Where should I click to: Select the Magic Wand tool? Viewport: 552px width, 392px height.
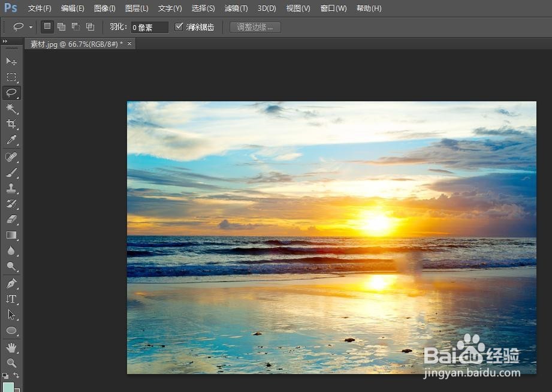point(11,108)
